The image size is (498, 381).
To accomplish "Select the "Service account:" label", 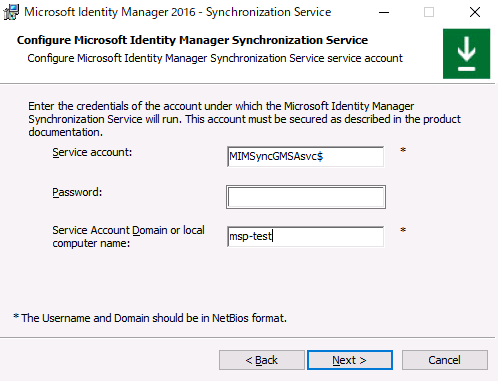I will (92, 152).
